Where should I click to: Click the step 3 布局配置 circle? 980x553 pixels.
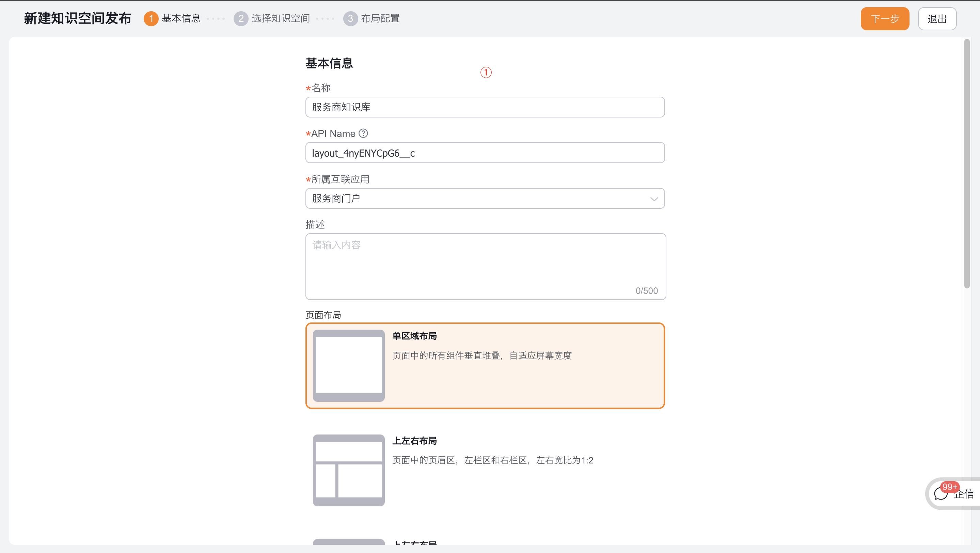[x=350, y=18]
